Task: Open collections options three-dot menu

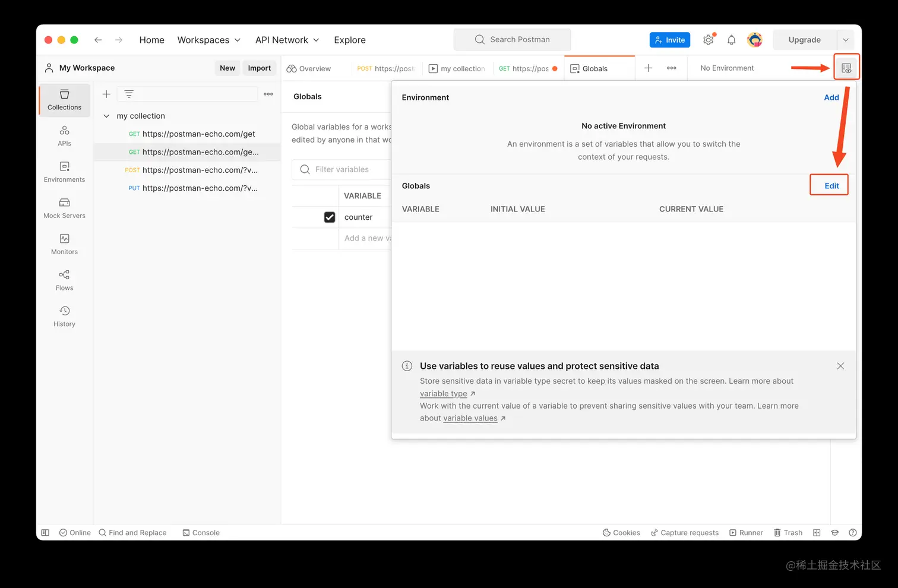Action: click(x=268, y=94)
